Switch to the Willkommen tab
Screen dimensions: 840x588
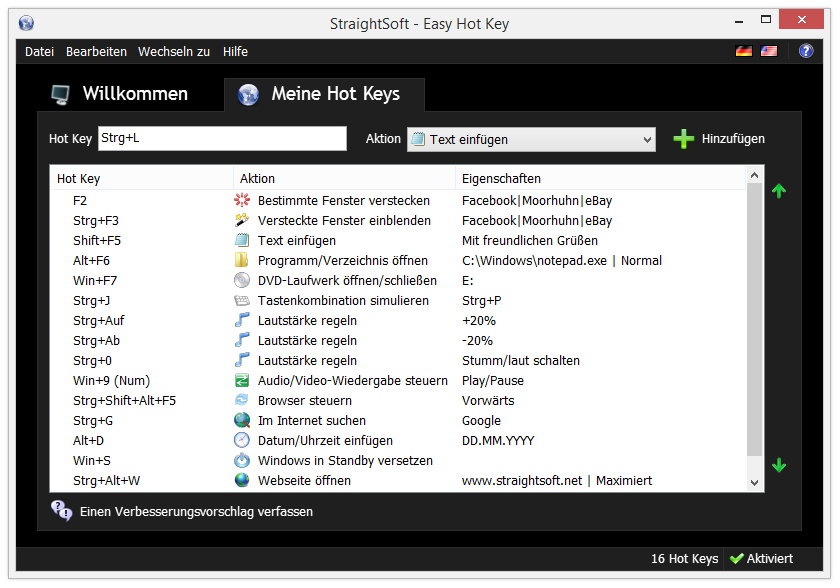119,94
